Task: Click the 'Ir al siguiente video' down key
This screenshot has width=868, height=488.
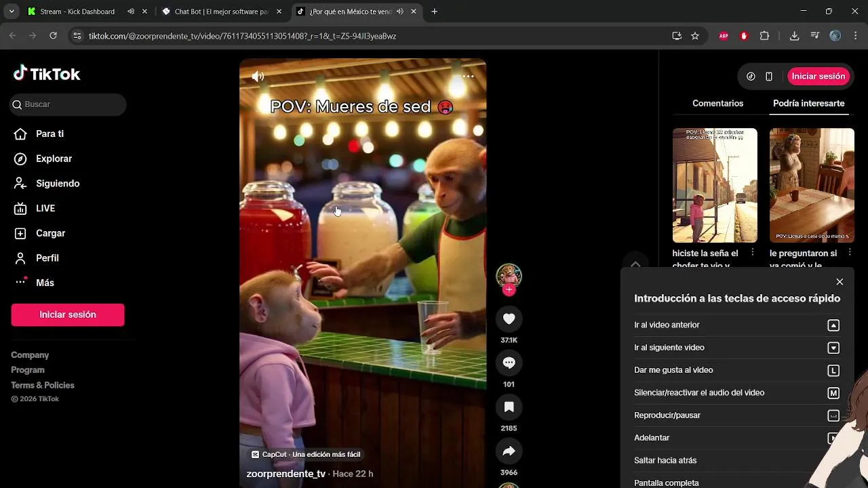Action: pyautogui.click(x=833, y=348)
